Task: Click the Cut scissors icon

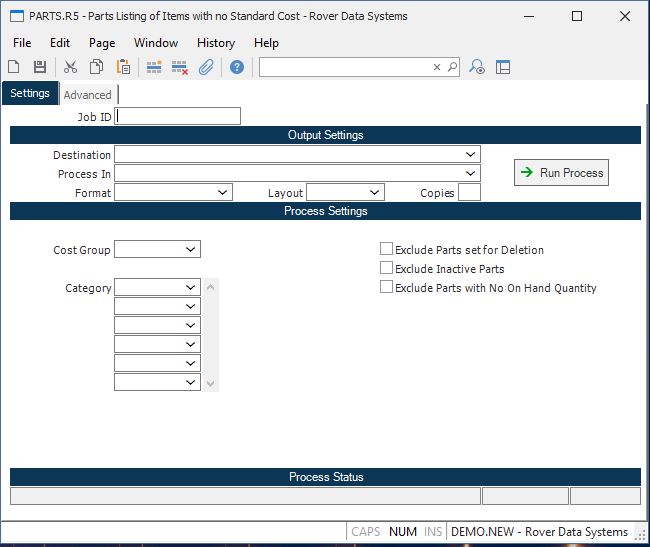Action: [x=70, y=67]
